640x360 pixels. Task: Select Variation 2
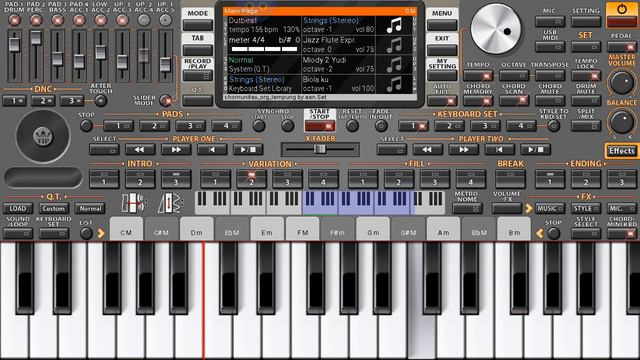click(x=251, y=179)
